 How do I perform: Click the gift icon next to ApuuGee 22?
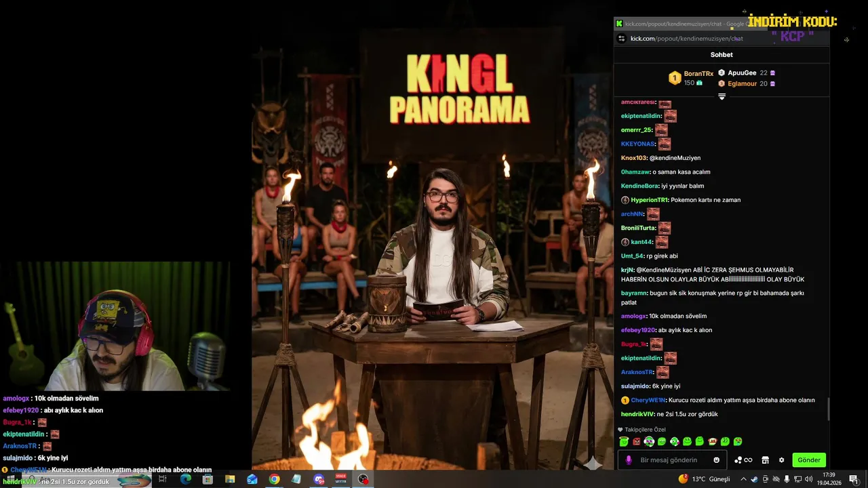772,73
